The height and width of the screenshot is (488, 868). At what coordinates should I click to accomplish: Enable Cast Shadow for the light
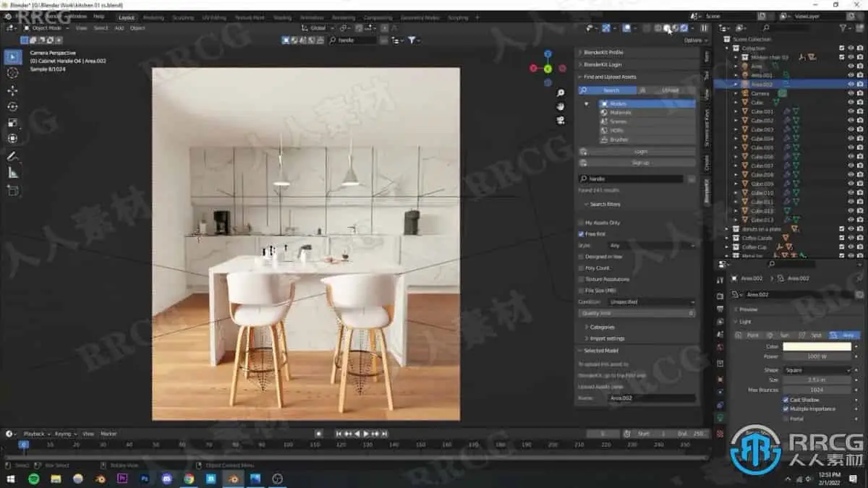click(x=786, y=400)
